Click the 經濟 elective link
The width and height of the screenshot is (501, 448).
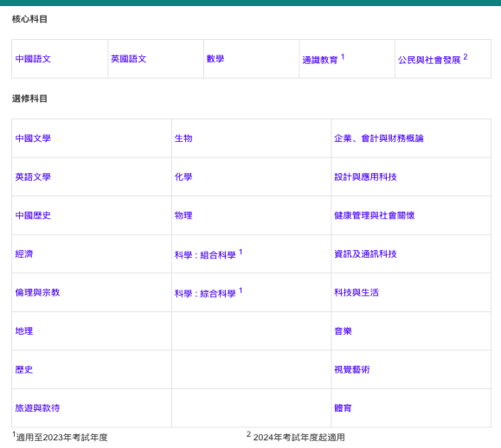point(24,254)
